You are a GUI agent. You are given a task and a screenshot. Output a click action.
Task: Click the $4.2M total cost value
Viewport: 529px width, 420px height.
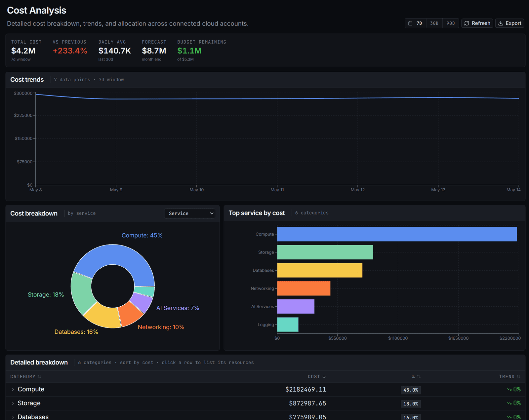click(23, 51)
